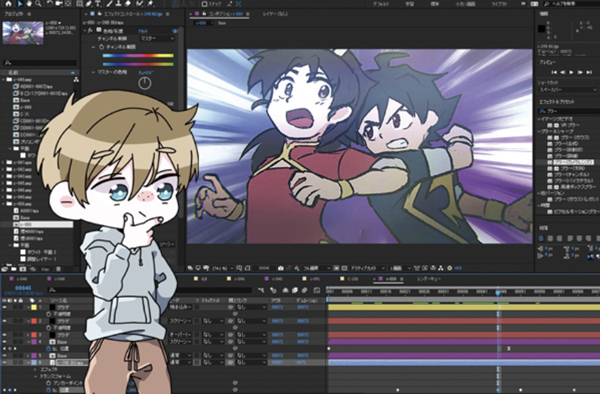This screenshot has width=600, height=394.
Task: Open the channel control Master dropdown
Action: pos(157,39)
